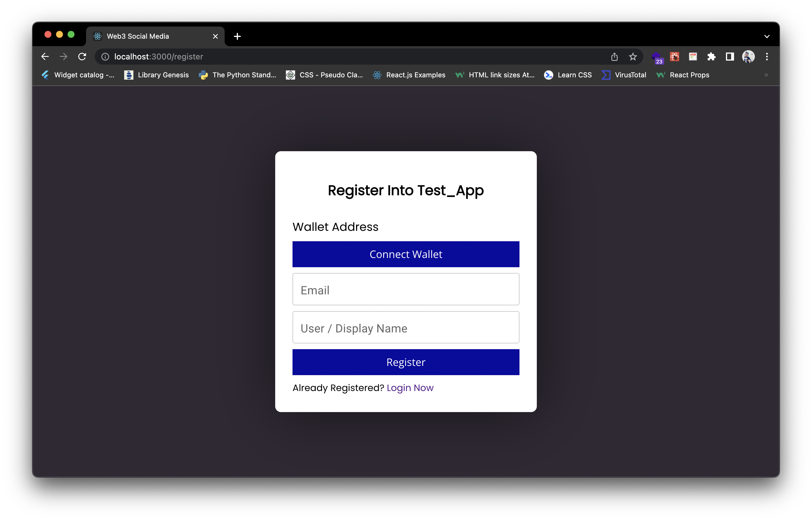Click the site info icon
Screen dimensions: 812x520
tap(105, 56)
